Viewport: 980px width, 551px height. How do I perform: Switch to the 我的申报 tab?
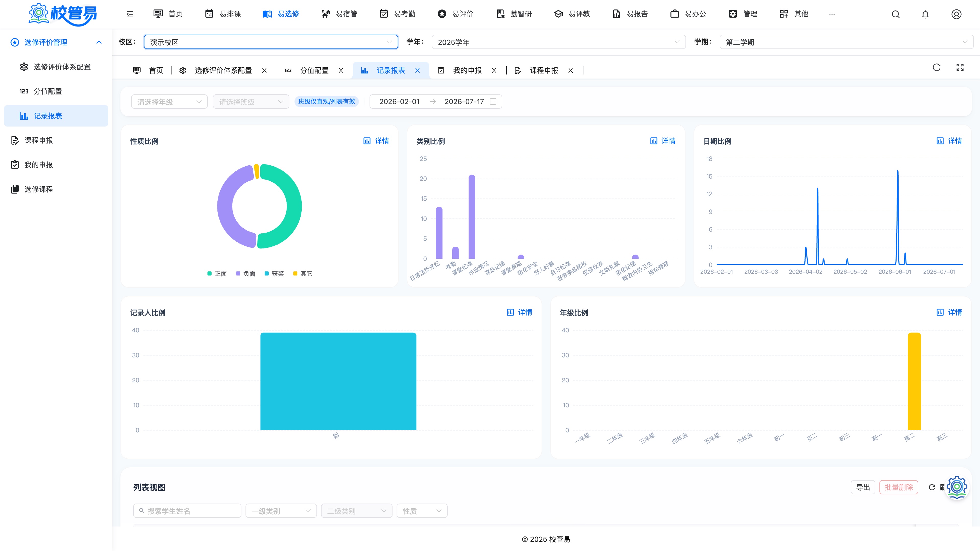pos(467,70)
